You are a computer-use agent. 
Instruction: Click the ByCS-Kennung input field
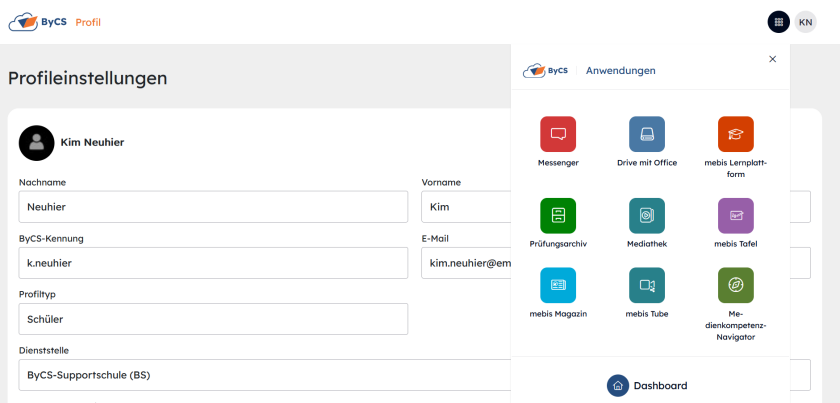click(213, 263)
